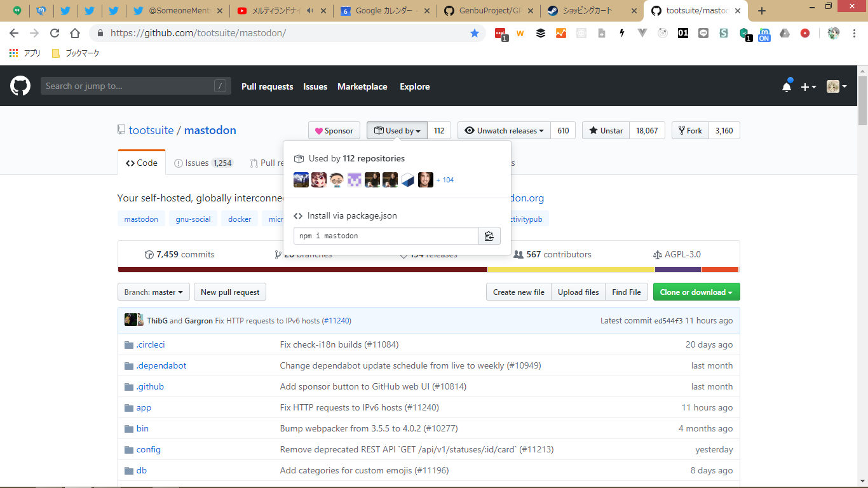Expand the Branch: master selector
868x488 pixels.
[153, 292]
